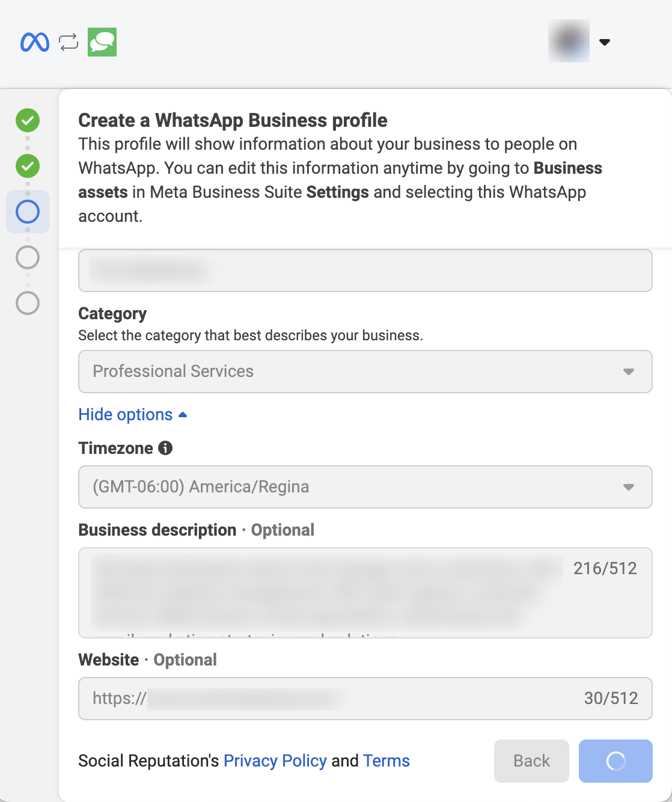Click the Business description text area
This screenshot has height=802, width=672.
point(325,592)
